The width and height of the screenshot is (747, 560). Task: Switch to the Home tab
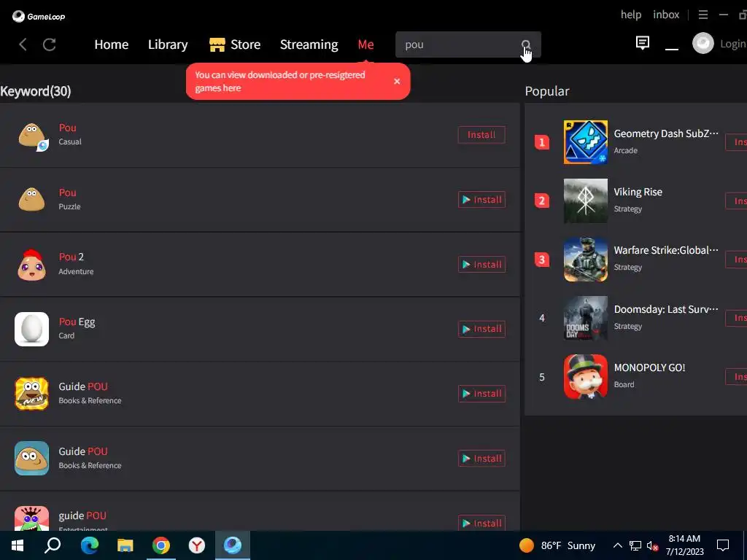(x=112, y=44)
